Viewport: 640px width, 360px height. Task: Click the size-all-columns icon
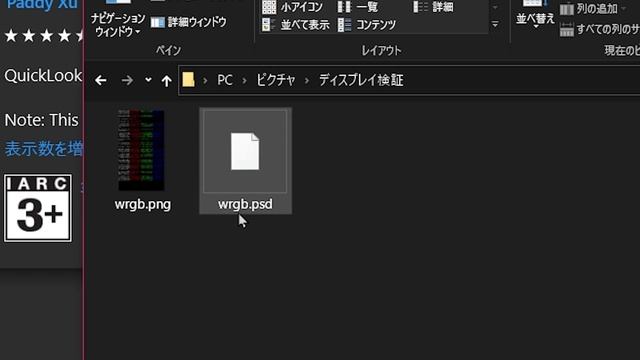(x=567, y=29)
